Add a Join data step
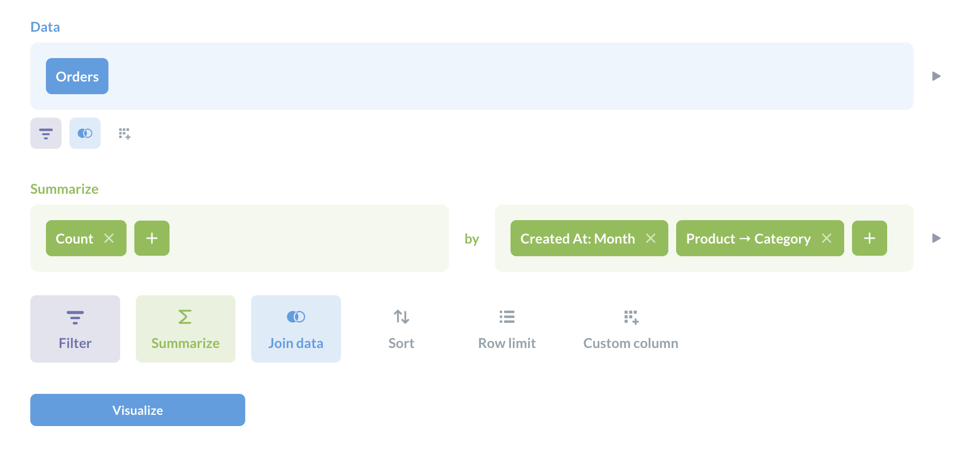 (x=296, y=329)
